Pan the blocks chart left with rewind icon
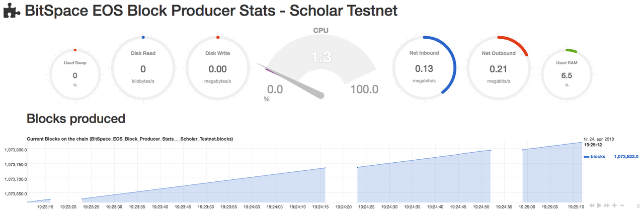644x213 pixels. tap(592, 205)
